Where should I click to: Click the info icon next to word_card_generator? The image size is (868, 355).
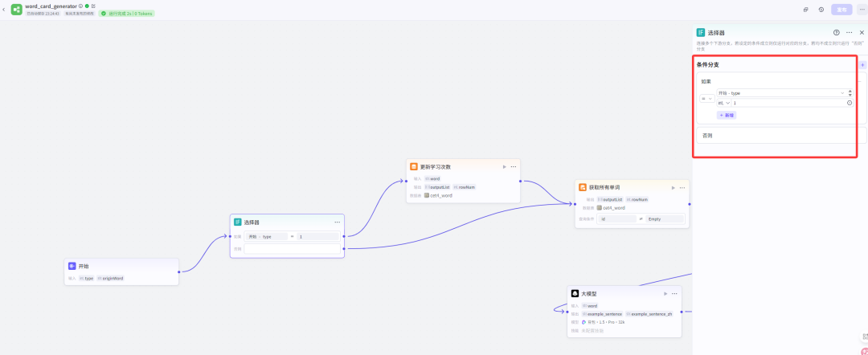tap(80, 6)
